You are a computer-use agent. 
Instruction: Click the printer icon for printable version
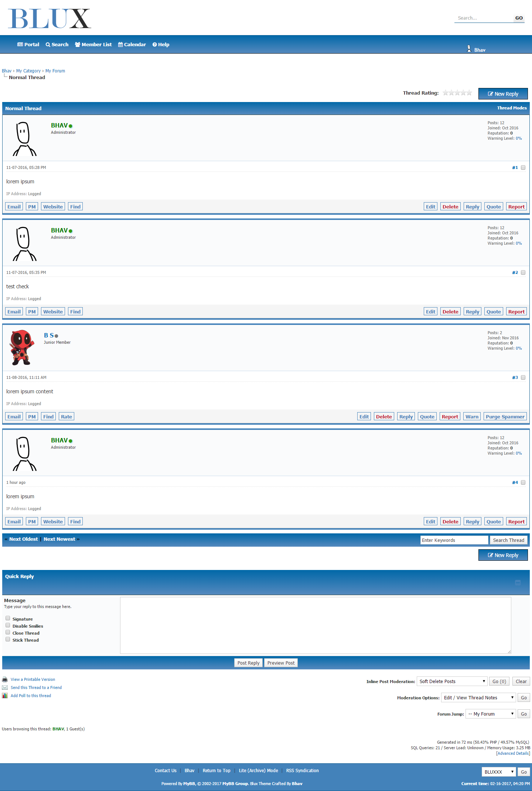coord(5,679)
